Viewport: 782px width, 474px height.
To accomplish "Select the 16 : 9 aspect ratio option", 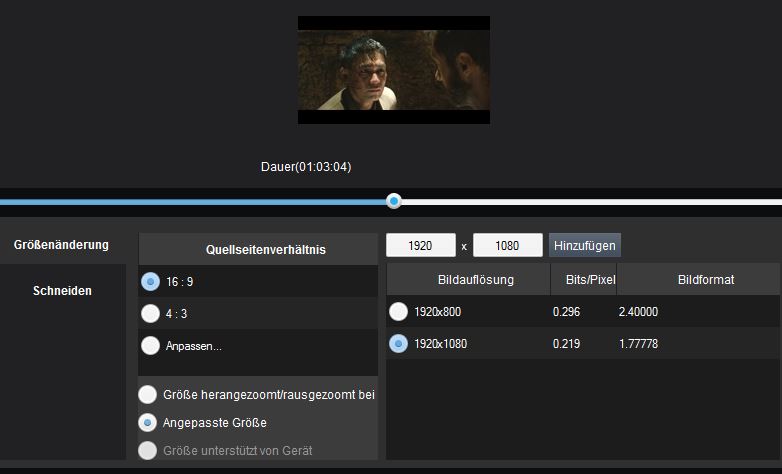I will tap(150, 282).
